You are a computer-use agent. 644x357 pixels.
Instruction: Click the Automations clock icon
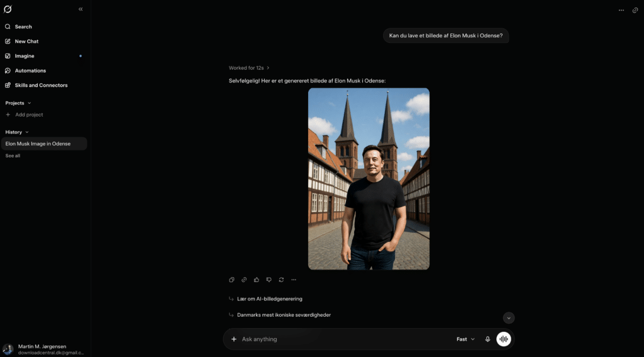8,71
